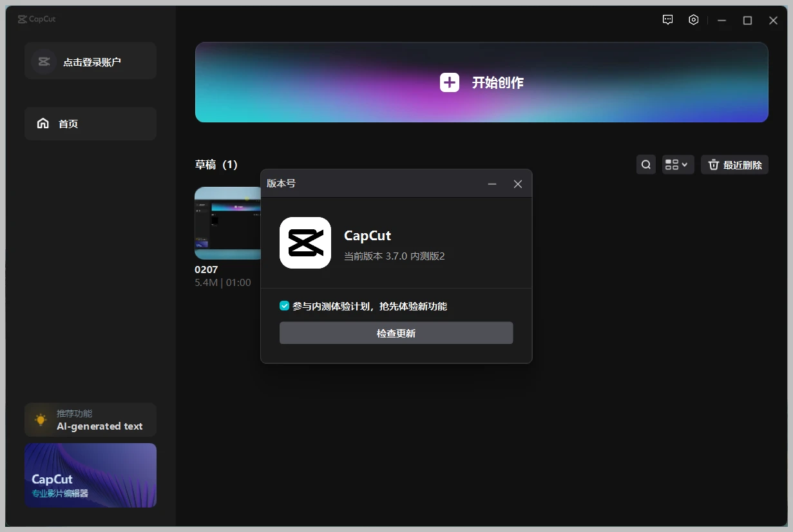Open the feedback message icon
The image size is (793, 532).
667,20
